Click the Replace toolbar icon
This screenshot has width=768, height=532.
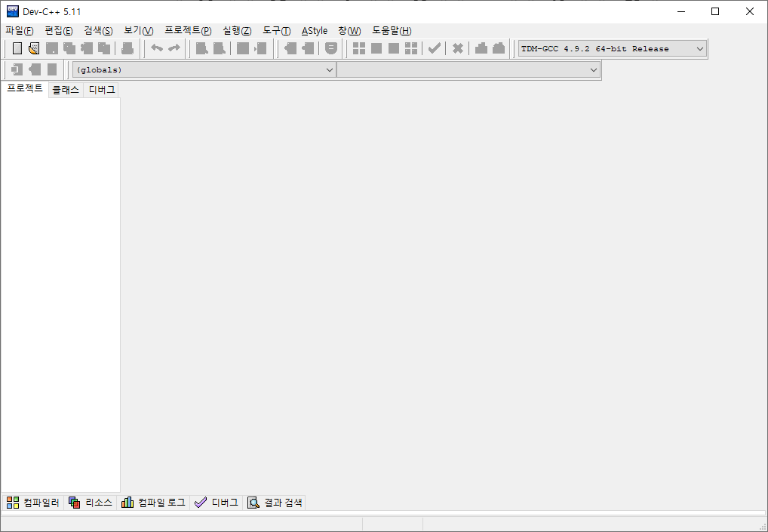coord(220,48)
